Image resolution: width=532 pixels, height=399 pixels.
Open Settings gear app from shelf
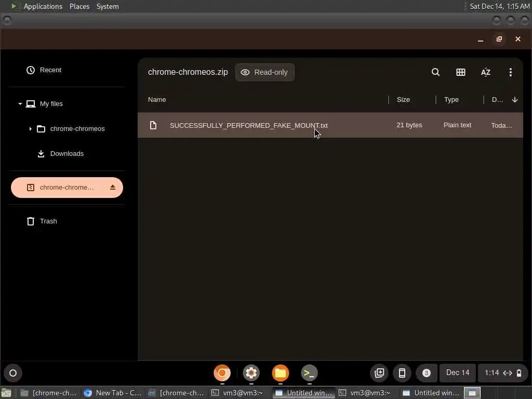coord(251,373)
